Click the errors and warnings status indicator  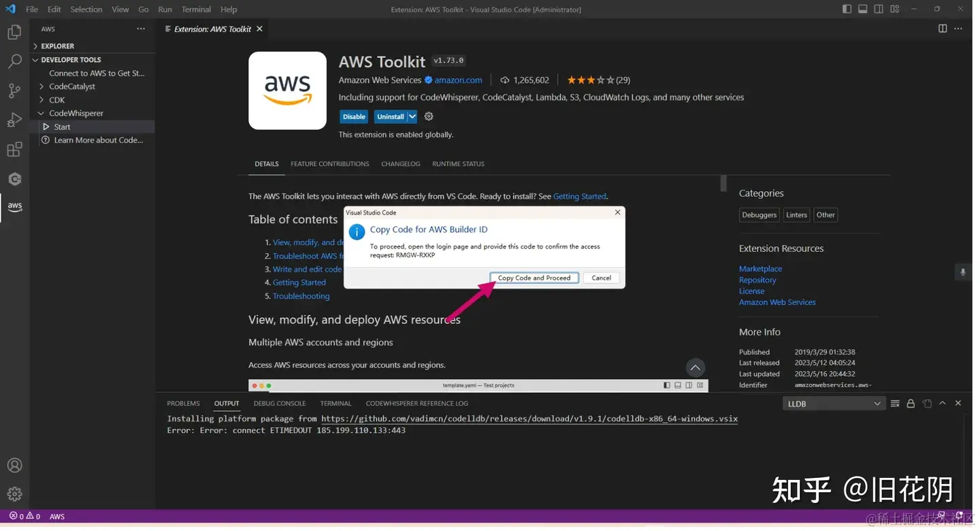pyautogui.click(x=24, y=517)
